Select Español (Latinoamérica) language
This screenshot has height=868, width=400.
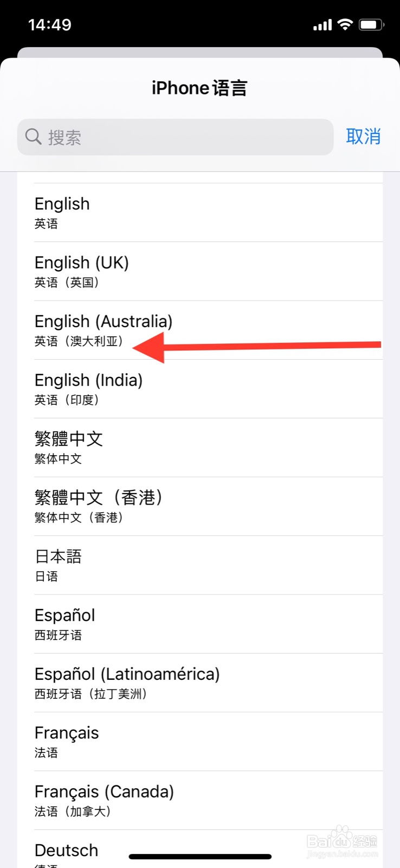pyautogui.click(x=199, y=682)
